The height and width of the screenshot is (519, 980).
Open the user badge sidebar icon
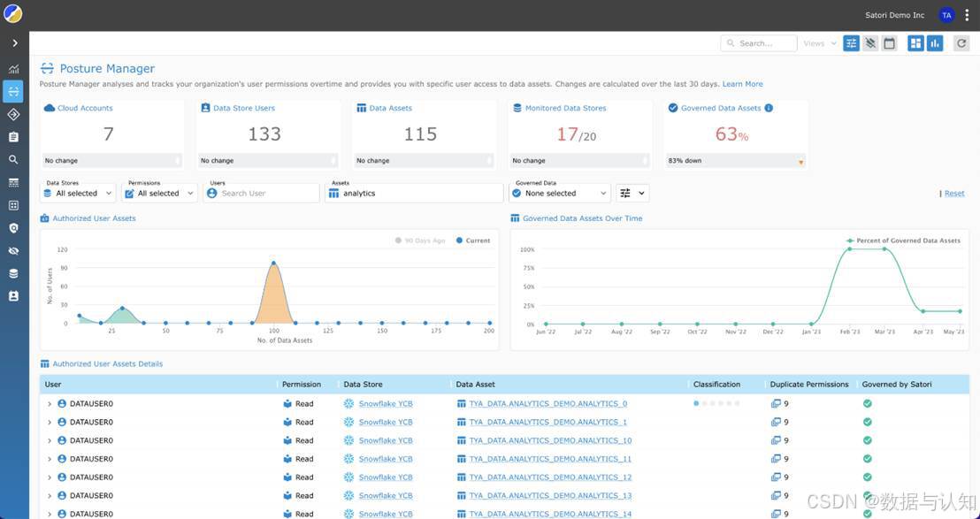pyautogui.click(x=14, y=296)
